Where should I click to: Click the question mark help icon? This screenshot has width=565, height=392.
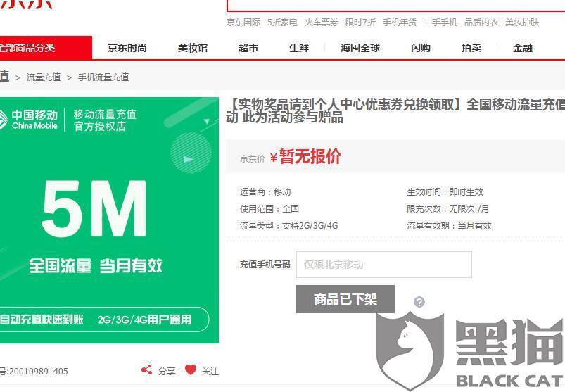419,302
